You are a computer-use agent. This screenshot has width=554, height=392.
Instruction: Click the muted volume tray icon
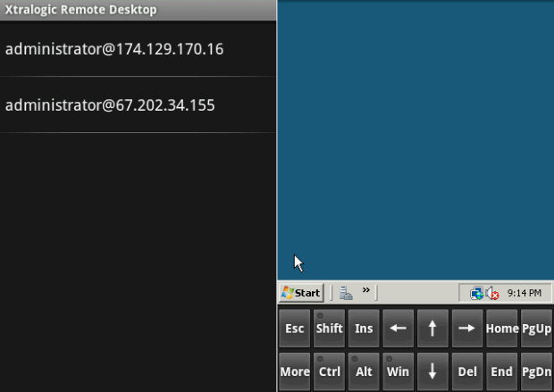click(491, 293)
